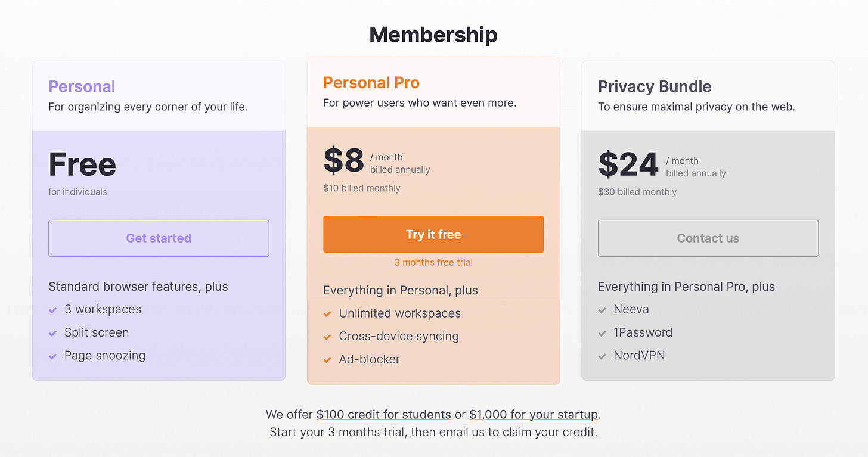This screenshot has width=868, height=457.
Task: Click the checkmark next to 1Password
Action: point(602,333)
